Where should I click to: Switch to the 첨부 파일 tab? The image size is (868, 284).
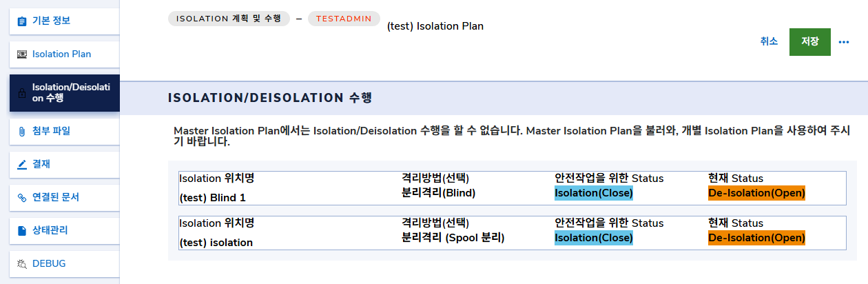pyautogui.click(x=51, y=131)
